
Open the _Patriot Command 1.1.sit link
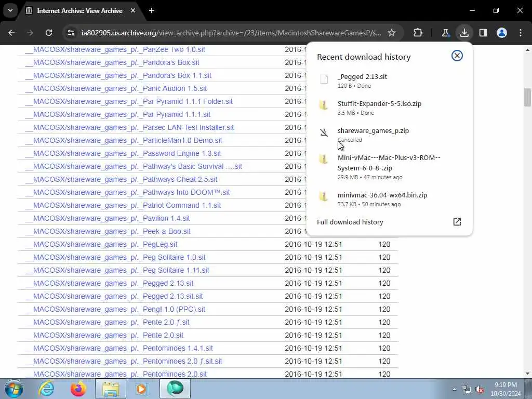tap(123, 205)
